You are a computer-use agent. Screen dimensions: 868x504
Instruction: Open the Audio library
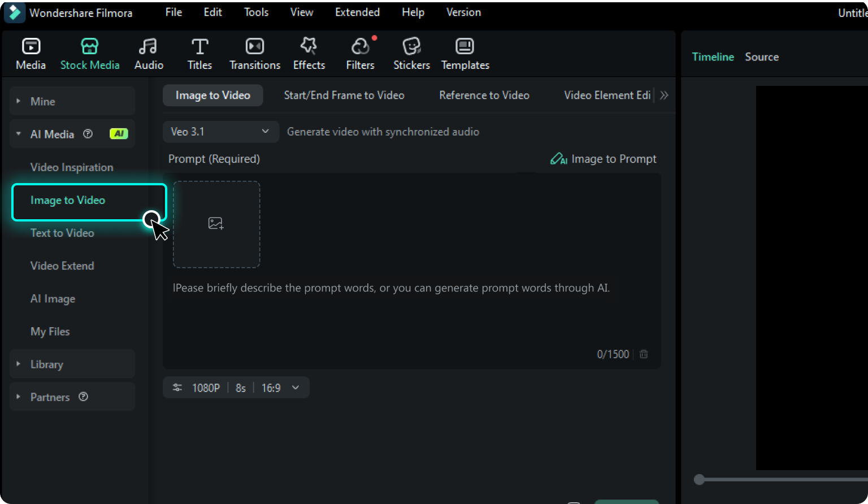pyautogui.click(x=149, y=54)
